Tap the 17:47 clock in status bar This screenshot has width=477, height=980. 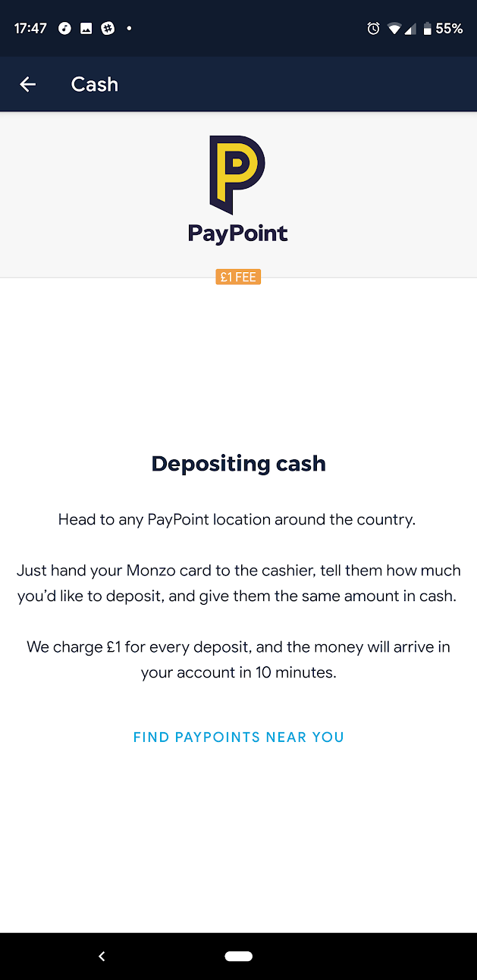pos(30,29)
